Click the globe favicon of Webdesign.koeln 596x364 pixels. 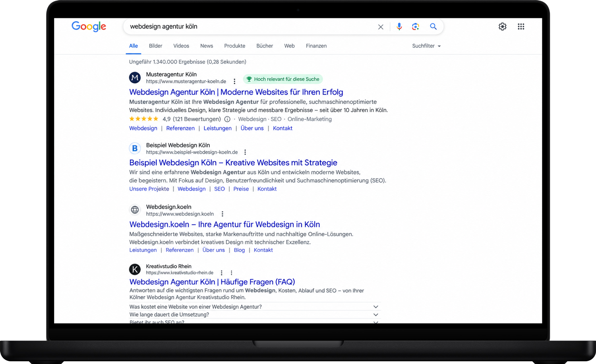(135, 210)
